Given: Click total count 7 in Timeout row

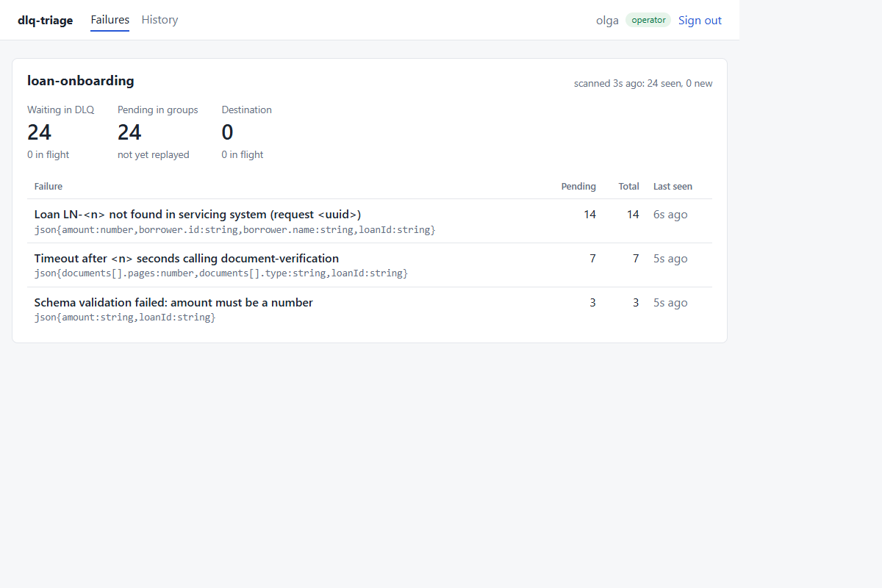Looking at the screenshot, I should [636, 259].
